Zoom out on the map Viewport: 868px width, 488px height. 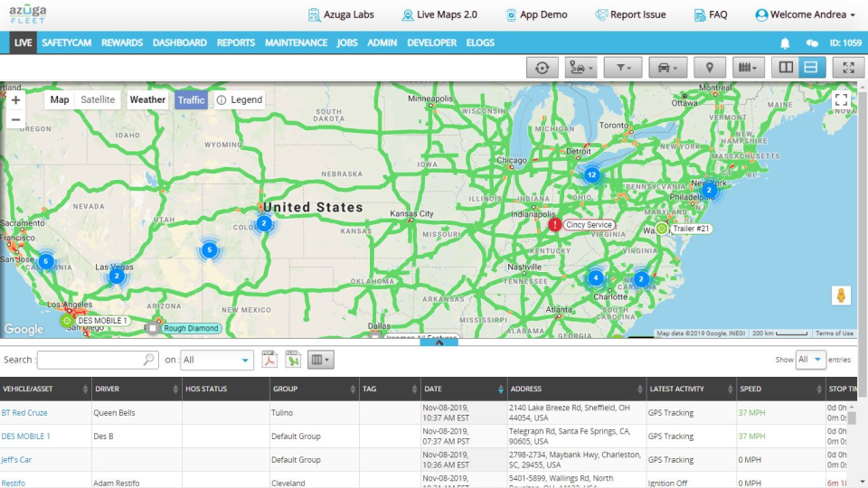click(x=15, y=119)
